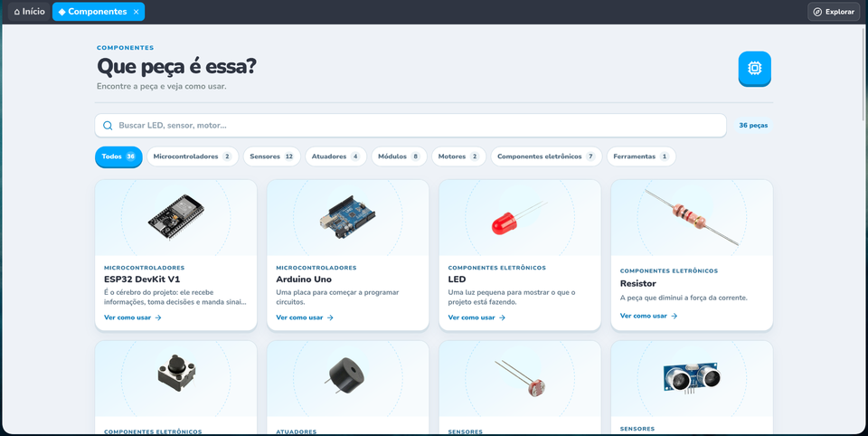Close the Componentes tab
Image resolution: width=868 pixels, height=436 pixels.
tap(137, 12)
